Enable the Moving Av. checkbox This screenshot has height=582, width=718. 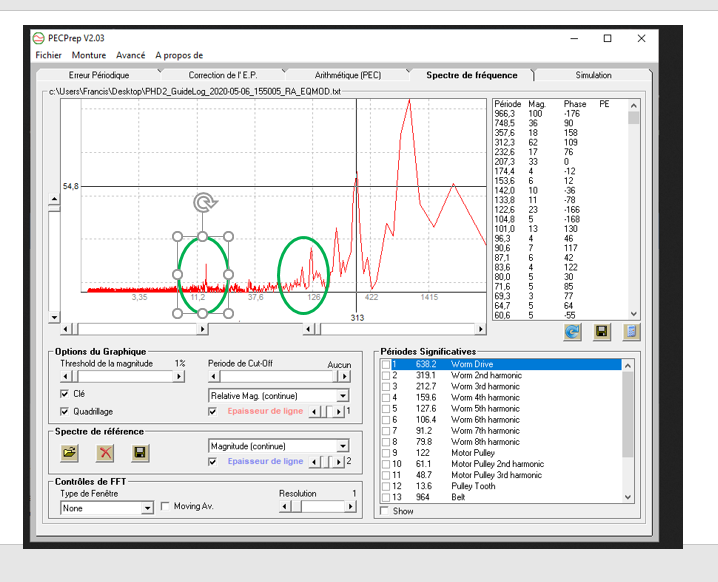tap(165, 506)
